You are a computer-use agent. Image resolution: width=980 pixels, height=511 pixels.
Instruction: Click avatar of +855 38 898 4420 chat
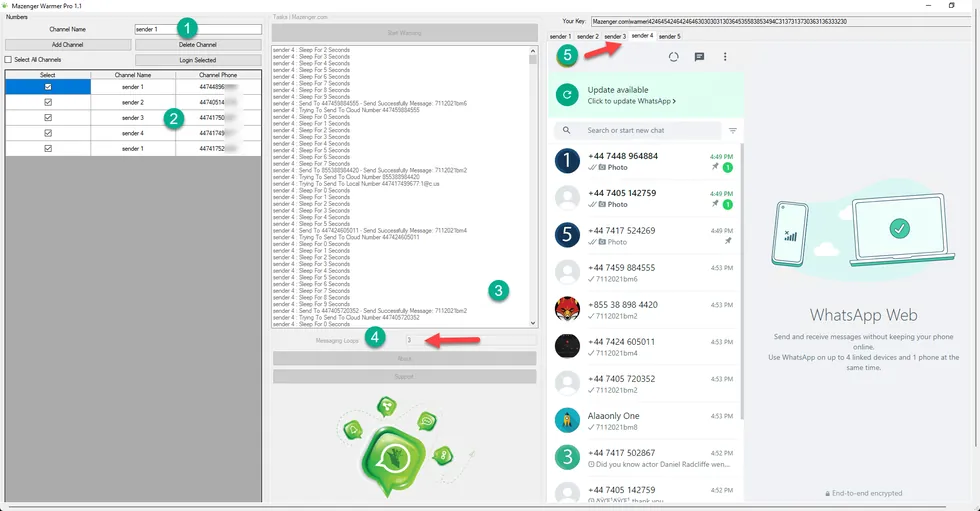[x=568, y=309]
